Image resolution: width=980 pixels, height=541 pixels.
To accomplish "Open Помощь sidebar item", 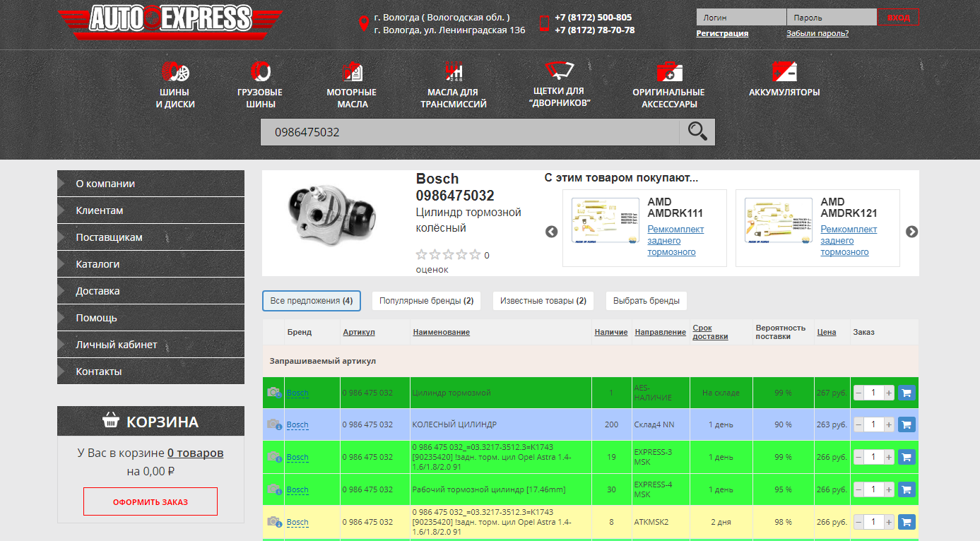I will (x=150, y=318).
